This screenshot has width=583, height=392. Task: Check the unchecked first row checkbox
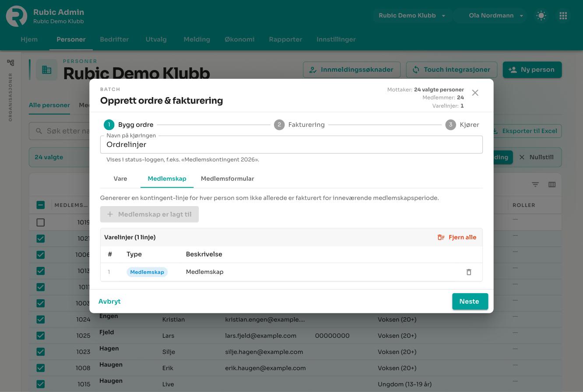[41, 222]
